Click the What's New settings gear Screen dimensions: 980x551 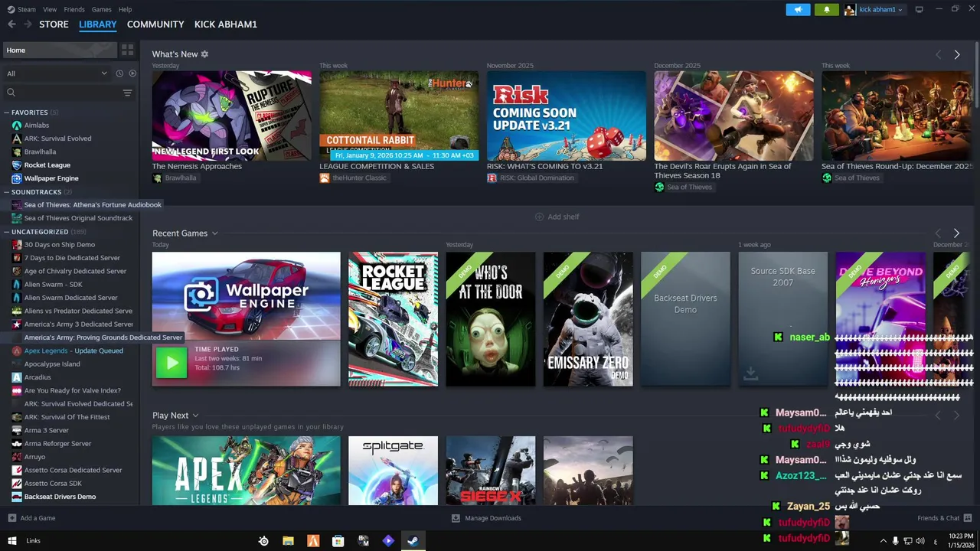(204, 54)
